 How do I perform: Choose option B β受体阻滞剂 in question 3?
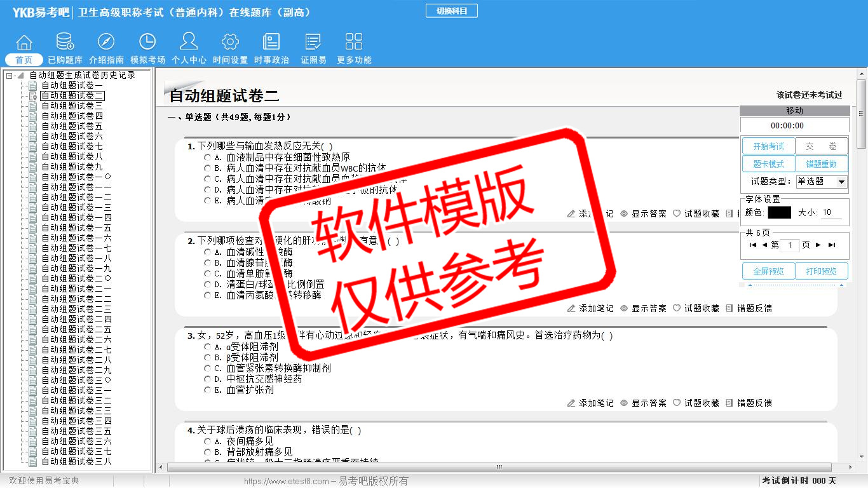point(208,358)
